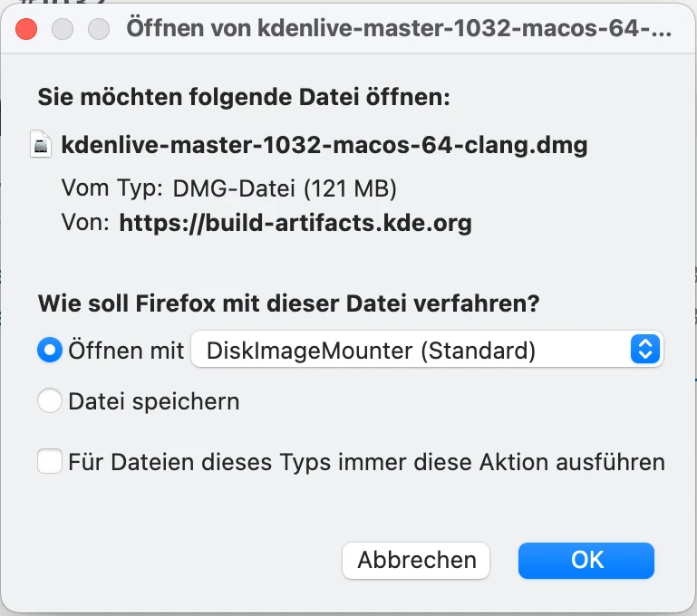Image resolution: width=697 pixels, height=616 pixels.
Task: Click the greyed-out minimize window button
Action: (63, 29)
